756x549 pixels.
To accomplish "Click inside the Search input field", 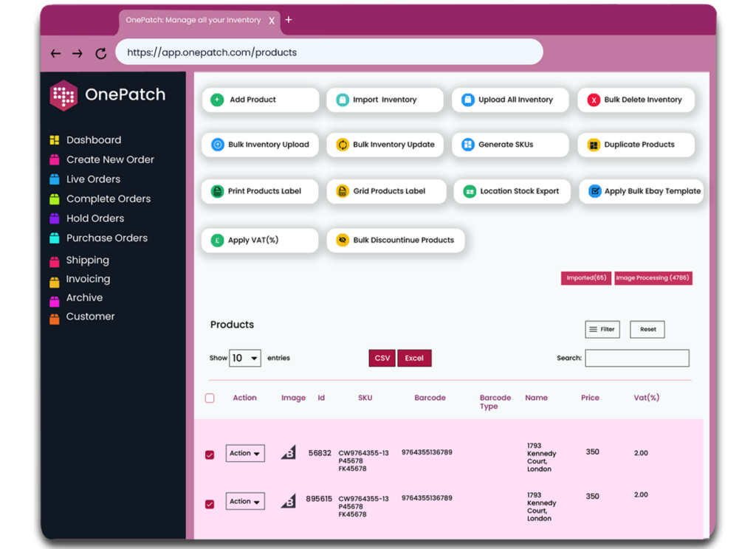I will (x=636, y=357).
